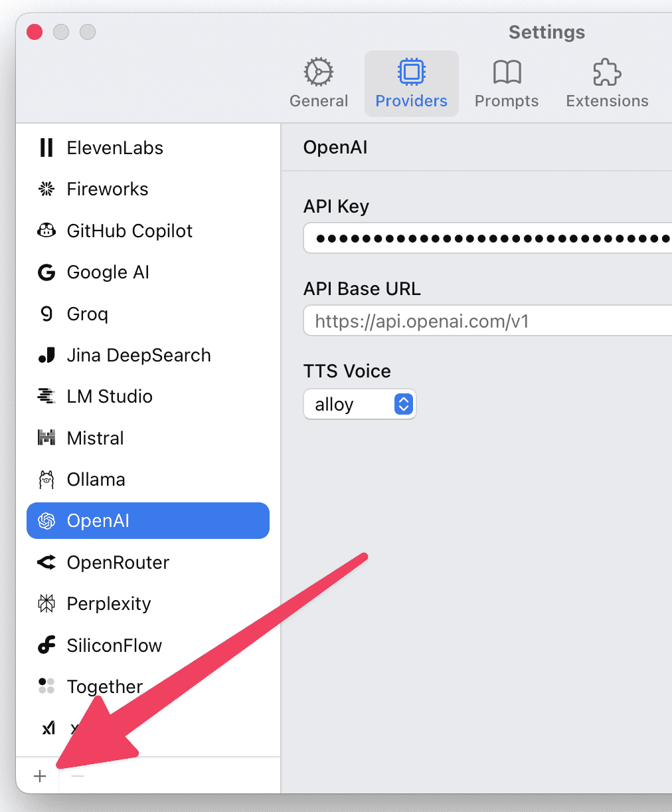Select the Groq provider icon
Screen dimensions: 672x812
pos(46,314)
